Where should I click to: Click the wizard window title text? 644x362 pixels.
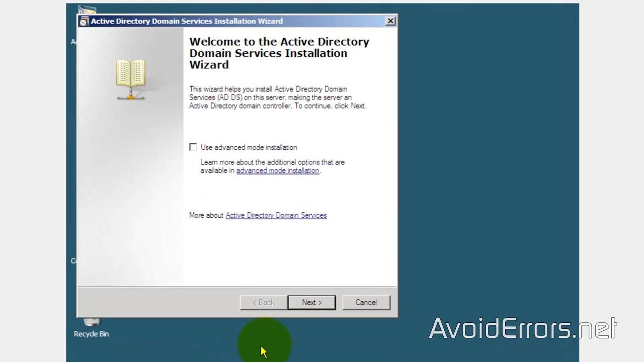tap(187, 21)
